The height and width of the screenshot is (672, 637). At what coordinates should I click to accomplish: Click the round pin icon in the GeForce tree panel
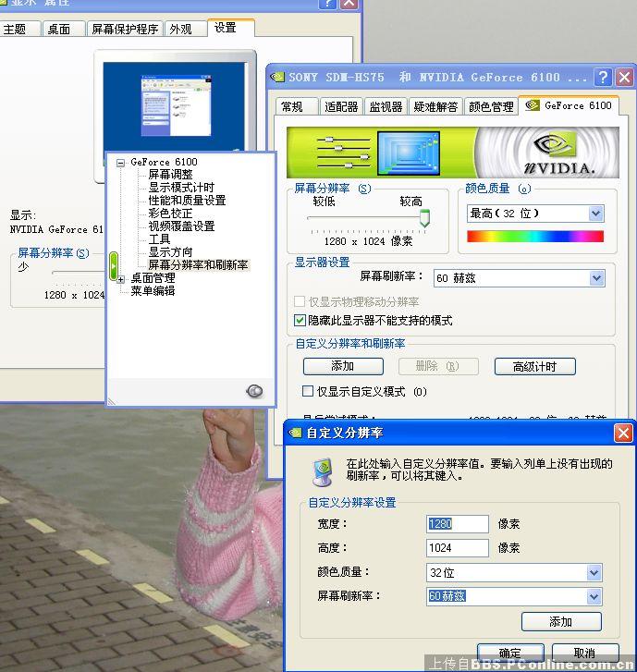254,391
